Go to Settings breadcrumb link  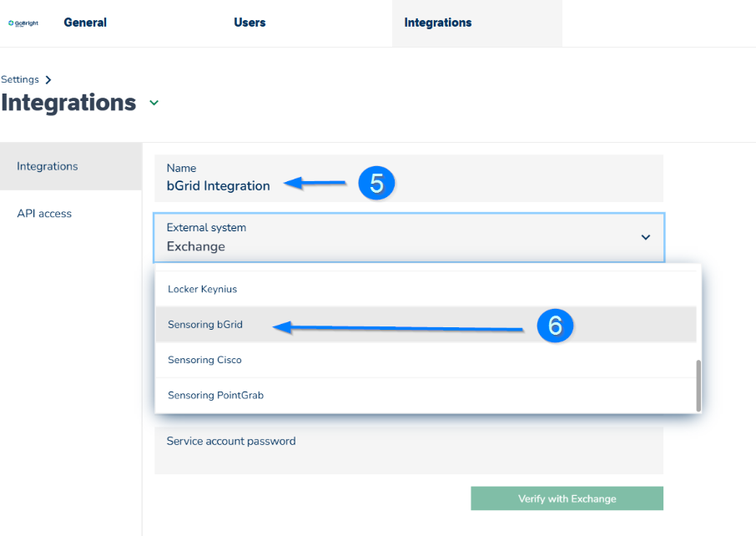tap(20, 79)
